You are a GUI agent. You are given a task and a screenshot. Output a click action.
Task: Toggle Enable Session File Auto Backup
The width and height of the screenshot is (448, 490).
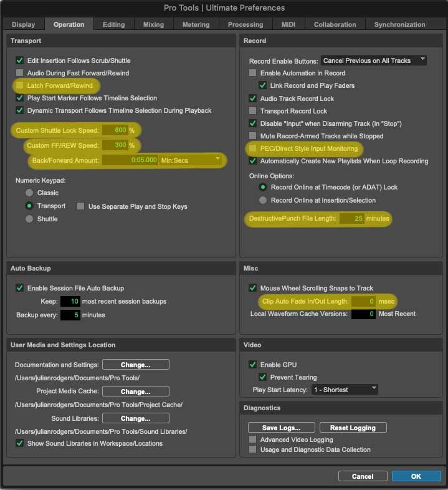pyautogui.click(x=20, y=288)
